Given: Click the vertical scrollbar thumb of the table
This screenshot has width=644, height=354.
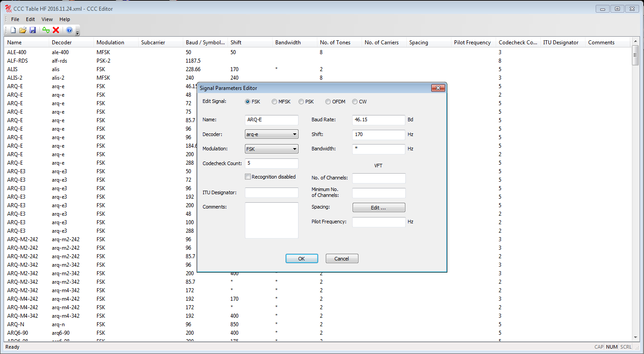Looking at the screenshot, I should click(x=636, y=55).
